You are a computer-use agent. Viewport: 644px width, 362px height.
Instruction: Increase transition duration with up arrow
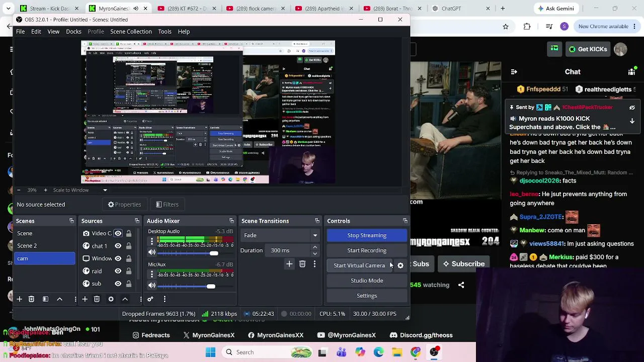315,247
